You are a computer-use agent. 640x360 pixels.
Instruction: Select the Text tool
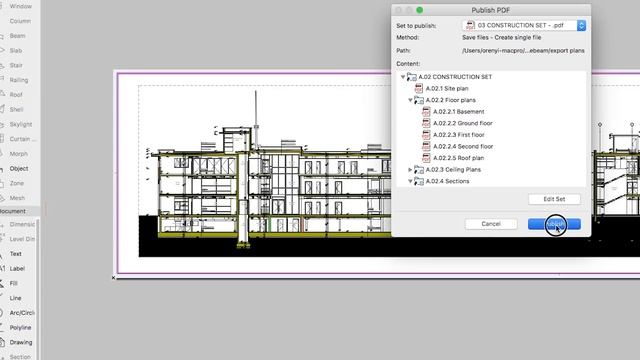click(17, 254)
